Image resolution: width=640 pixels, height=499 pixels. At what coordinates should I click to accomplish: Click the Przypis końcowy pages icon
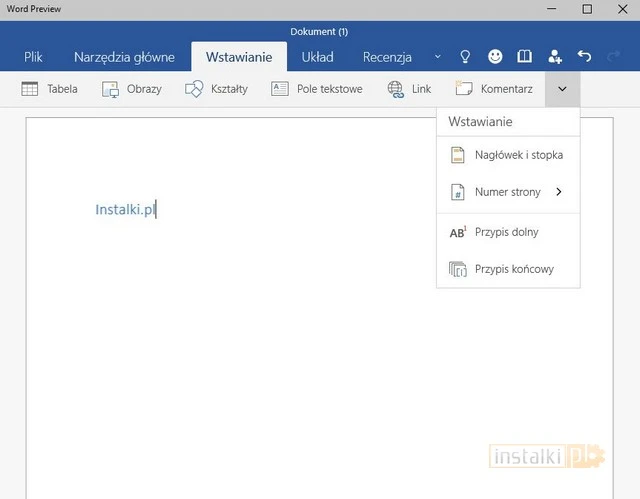click(458, 269)
